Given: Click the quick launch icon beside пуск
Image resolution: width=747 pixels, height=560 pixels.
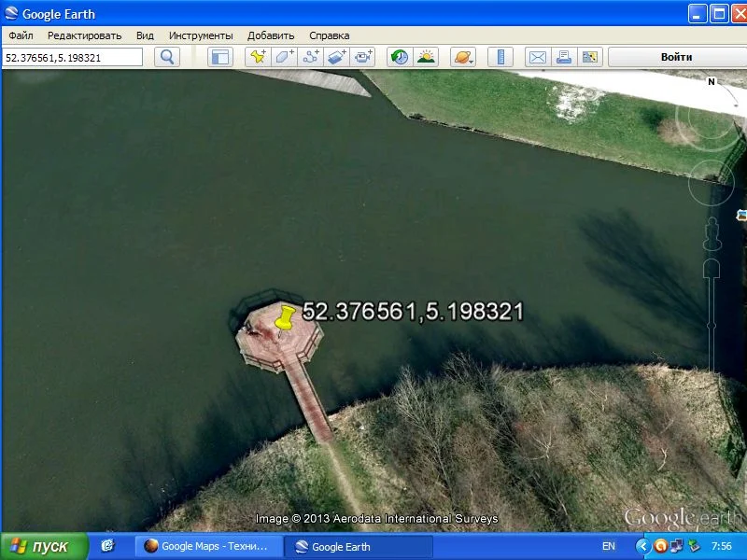Looking at the screenshot, I should click(108, 546).
